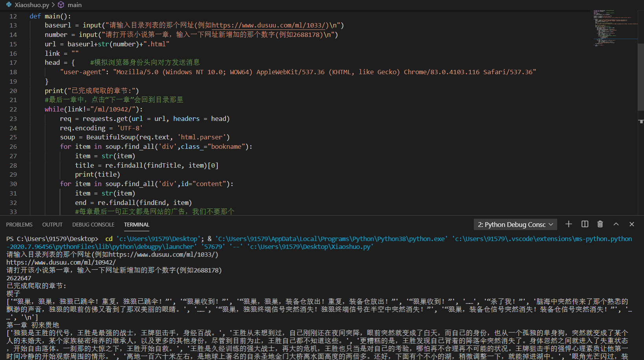644x360 pixels.
Task: Split the terminal pane
Action: tap(585, 224)
